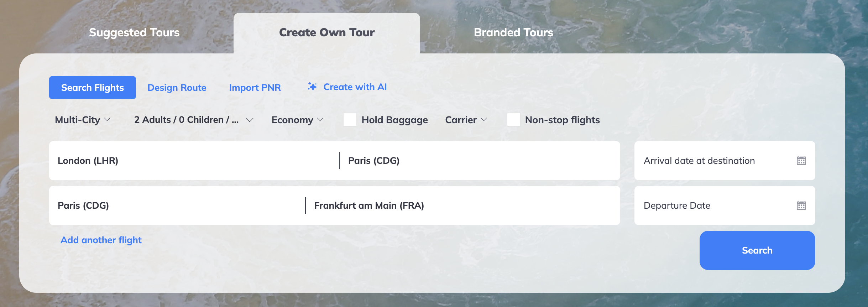Expand the Economy cabin class dropdown
This screenshot has height=307, width=868.
(298, 120)
